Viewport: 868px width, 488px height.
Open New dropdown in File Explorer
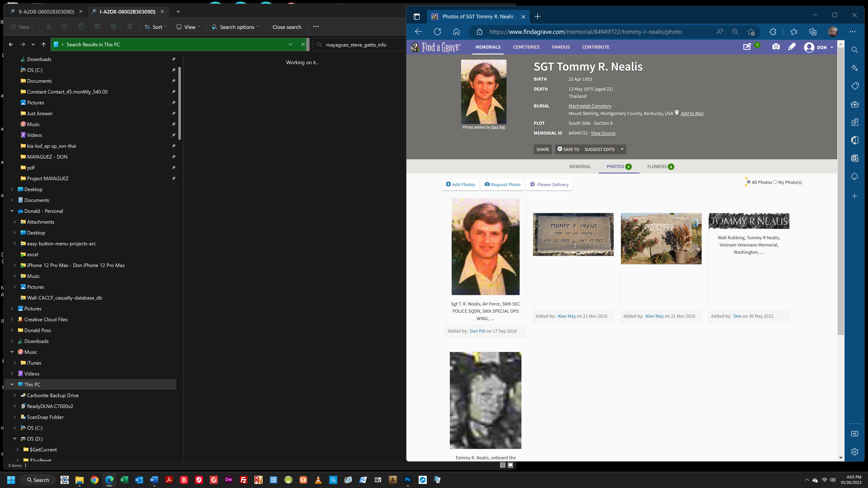(22, 27)
